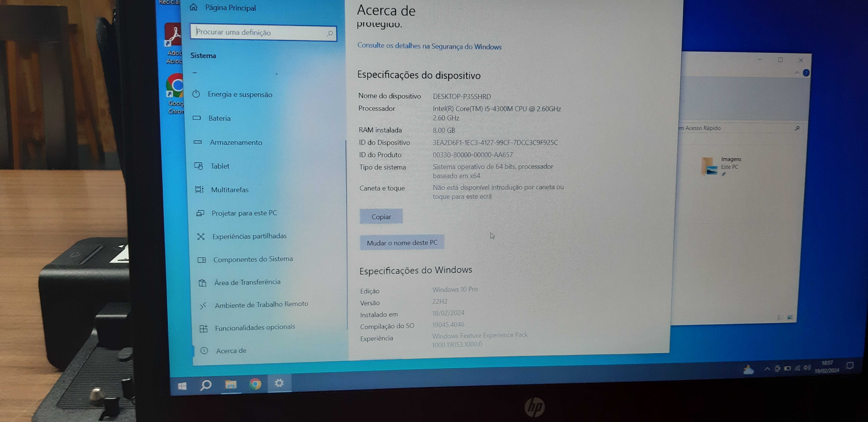Image resolution: width=868 pixels, height=422 pixels.
Task: Open the Windows Start button
Action: pyautogui.click(x=182, y=386)
